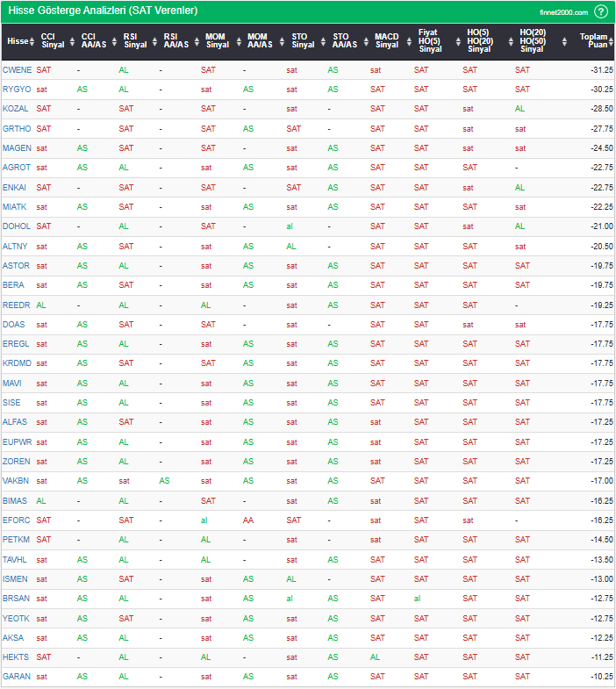616x689 pixels.
Task: Select the -13.00 score of ISMEN
Action: (x=601, y=579)
